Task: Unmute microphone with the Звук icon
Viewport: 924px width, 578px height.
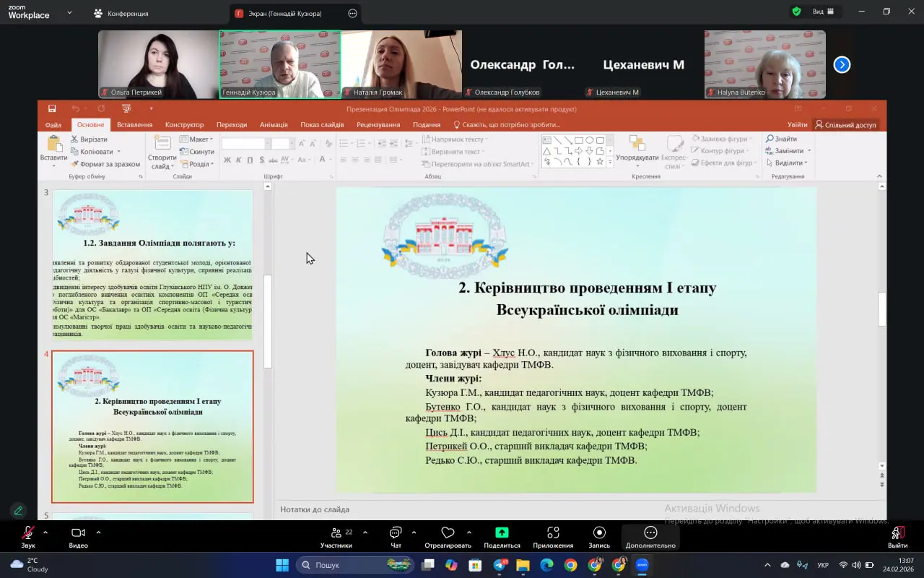Action: (27, 533)
